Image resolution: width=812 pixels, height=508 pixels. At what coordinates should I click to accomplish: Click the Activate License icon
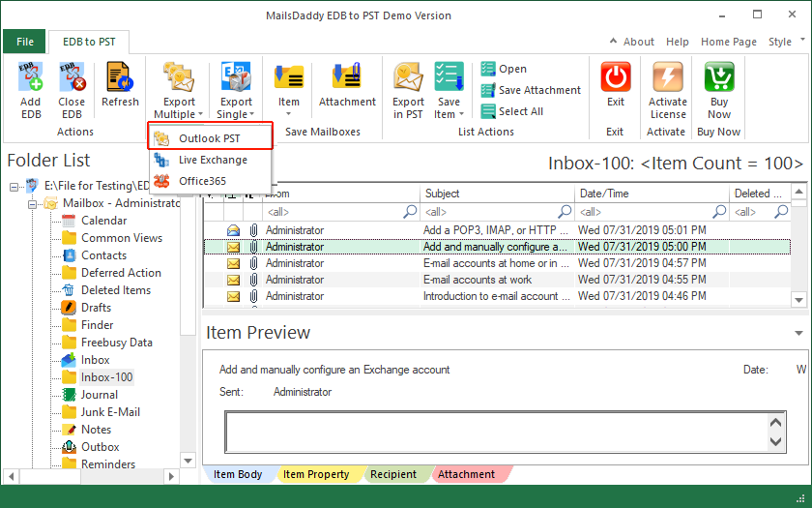point(667,78)
